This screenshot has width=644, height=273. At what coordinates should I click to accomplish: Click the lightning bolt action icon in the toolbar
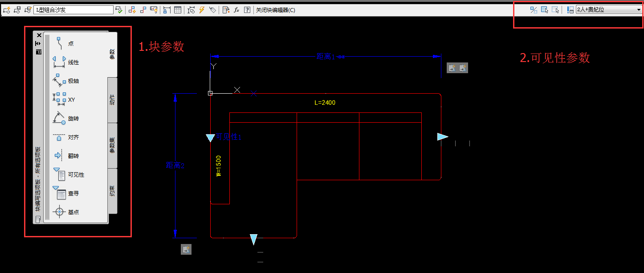pos(202,10)
